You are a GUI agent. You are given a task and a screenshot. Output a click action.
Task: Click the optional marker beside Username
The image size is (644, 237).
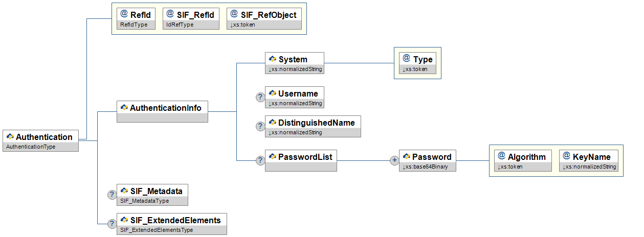point(260,97)
